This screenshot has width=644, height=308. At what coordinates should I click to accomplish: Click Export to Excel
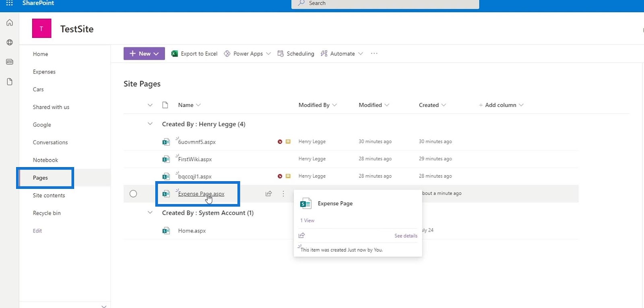(194, 54)
